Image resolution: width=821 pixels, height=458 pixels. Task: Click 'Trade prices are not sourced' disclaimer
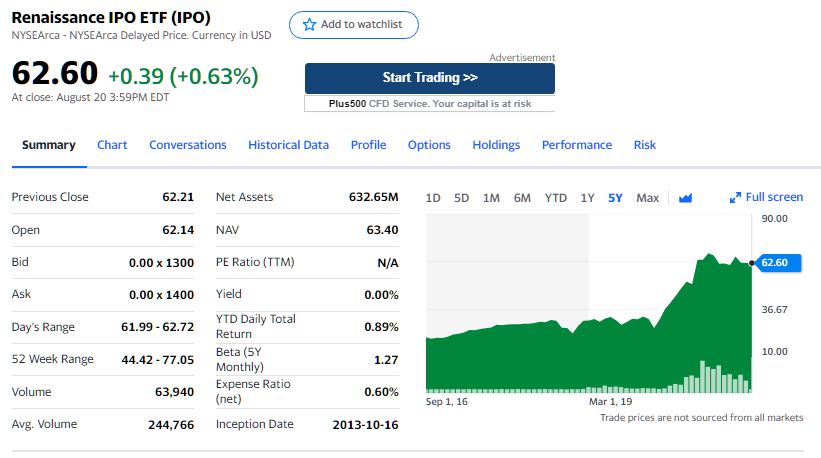coord(702,418)
